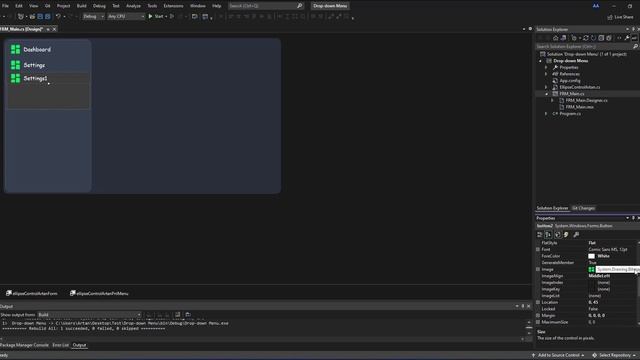Open the Extensions menu
The height and width of the screenshot is (360, 640).
click(x=173, y=6)
